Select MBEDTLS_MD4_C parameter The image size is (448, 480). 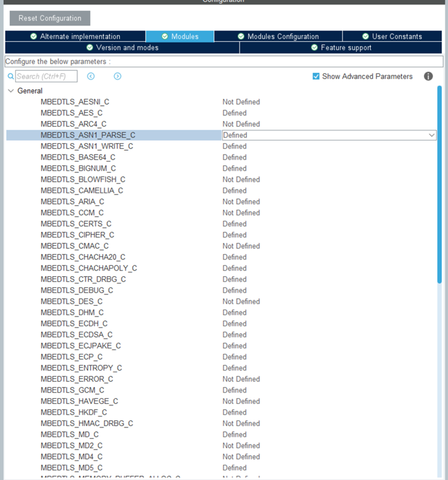pyautogui.click(x=72, y=457)
